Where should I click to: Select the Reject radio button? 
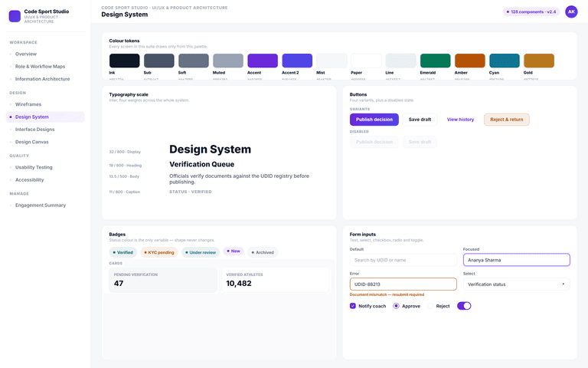point(430,306)
